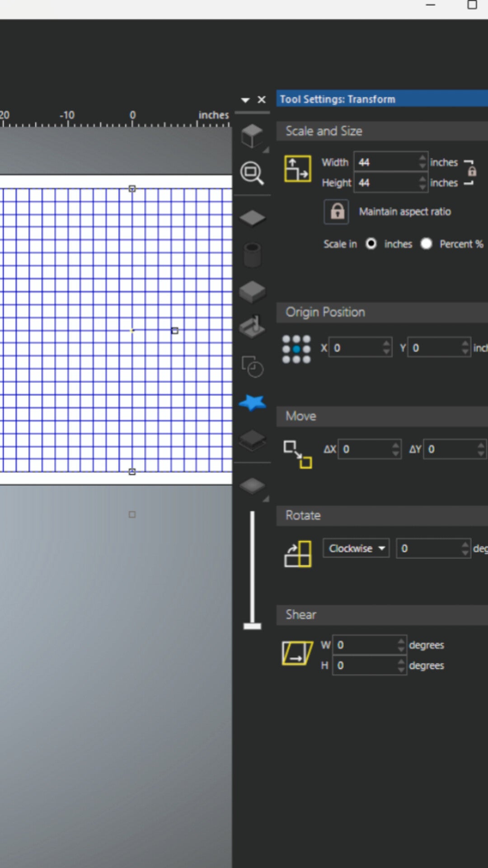Click the Origin Position section header

tap(382, 312)
